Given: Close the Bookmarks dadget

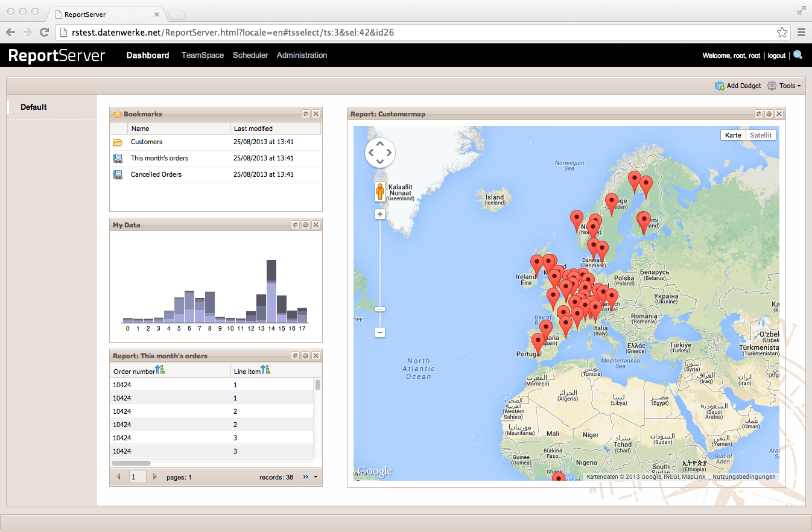Looking at the screenshot, I should (316, 113).
